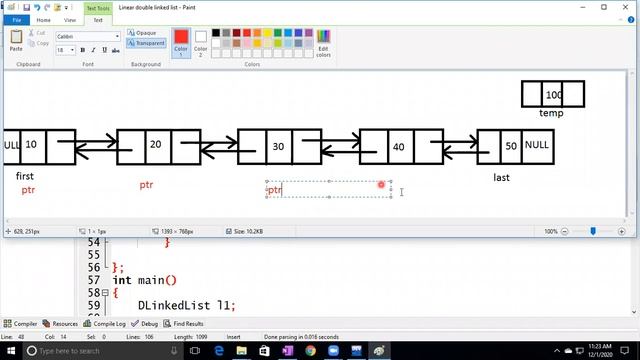Click the 'int main()' code line
Viewport: 640px width, 360px height.
pyautogui.click(x=144, y=280)
